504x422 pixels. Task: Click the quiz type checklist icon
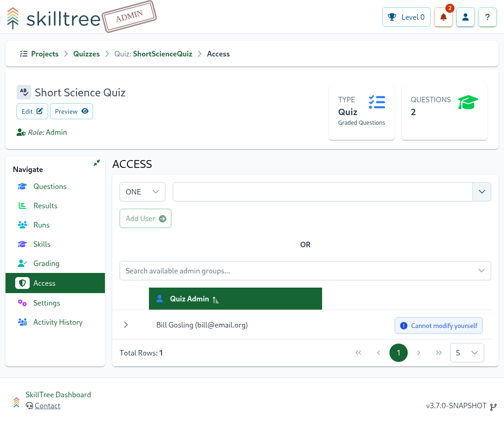[377, 102]
